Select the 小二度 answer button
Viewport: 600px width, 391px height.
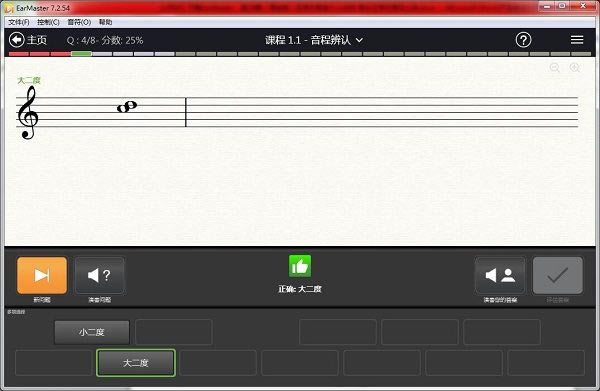tap(92, 332)
